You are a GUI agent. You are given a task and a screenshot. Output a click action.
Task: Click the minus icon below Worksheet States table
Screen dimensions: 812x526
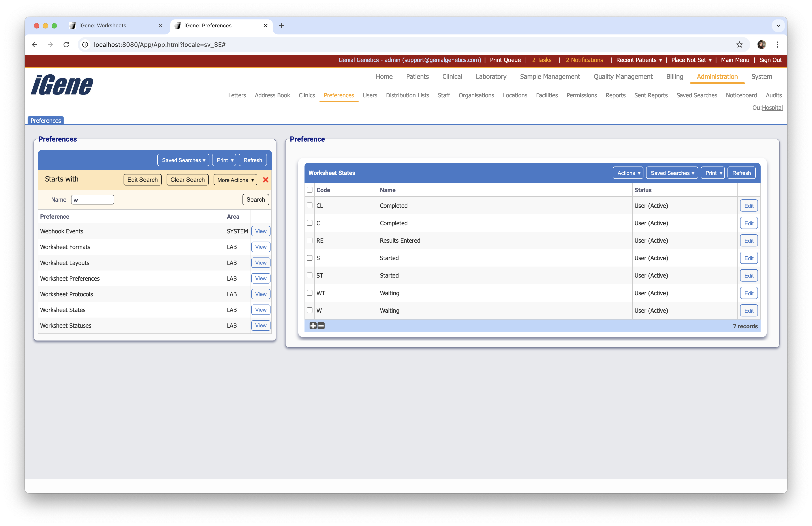321,326
